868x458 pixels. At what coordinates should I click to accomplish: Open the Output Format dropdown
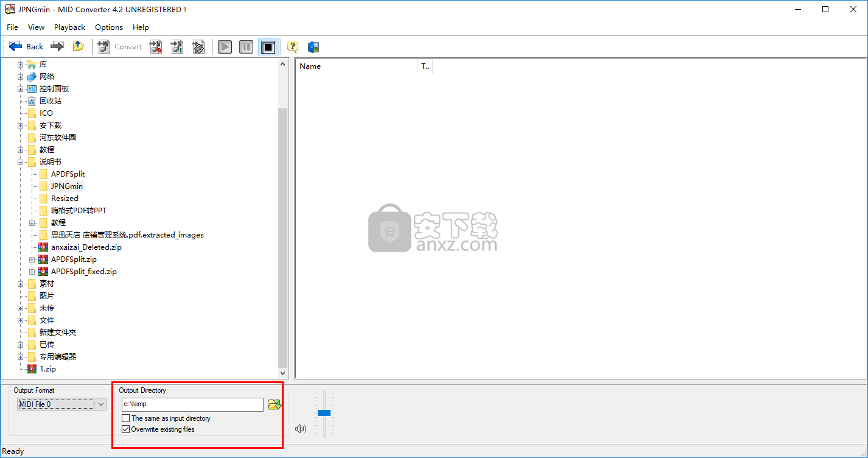pos(61,404)
